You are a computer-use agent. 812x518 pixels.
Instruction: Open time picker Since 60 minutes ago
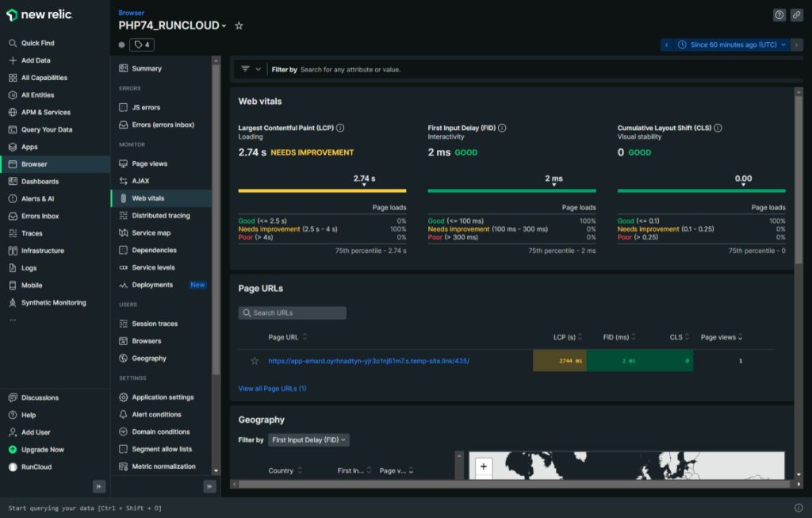(732, 44)
